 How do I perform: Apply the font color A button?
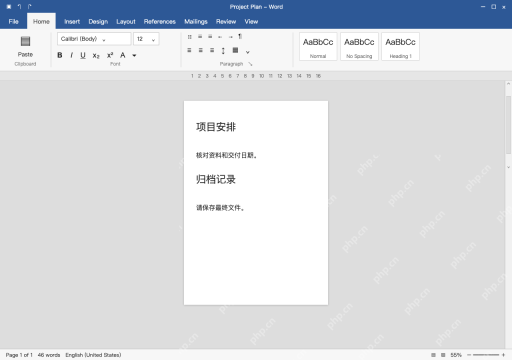pyautogui.click(x=123, y=55)
